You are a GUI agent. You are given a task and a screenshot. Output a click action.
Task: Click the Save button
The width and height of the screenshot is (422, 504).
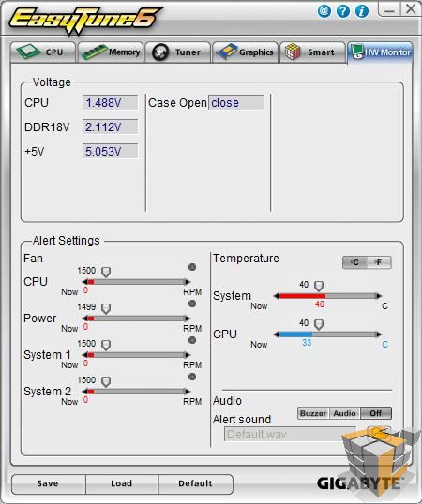(x=48, y=483)
